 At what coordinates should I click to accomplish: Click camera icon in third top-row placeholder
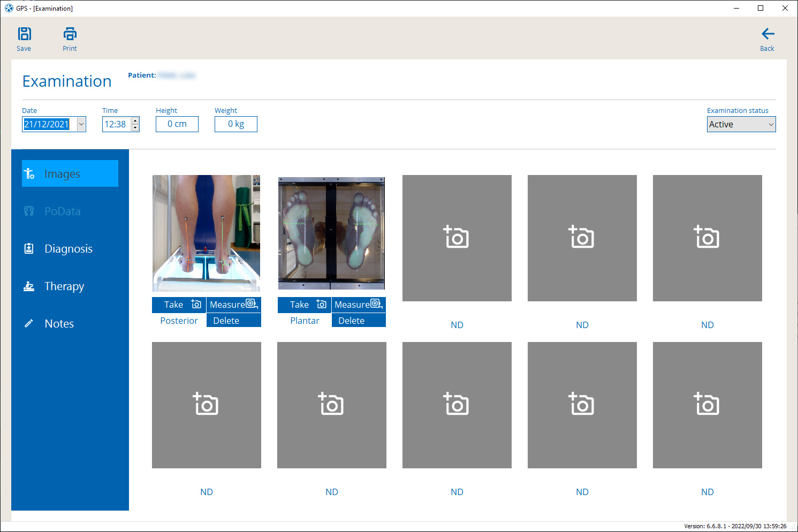[x=457, y=237]
